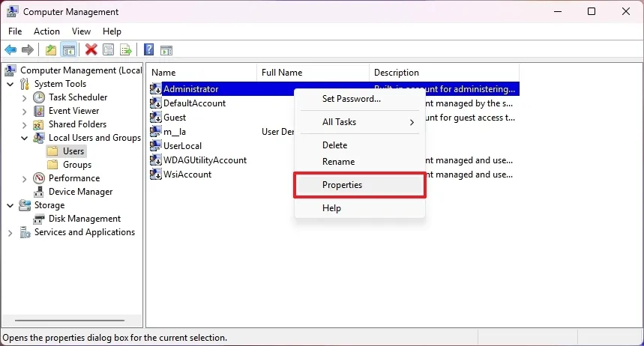Collapse the System Tools tree node

10,84
